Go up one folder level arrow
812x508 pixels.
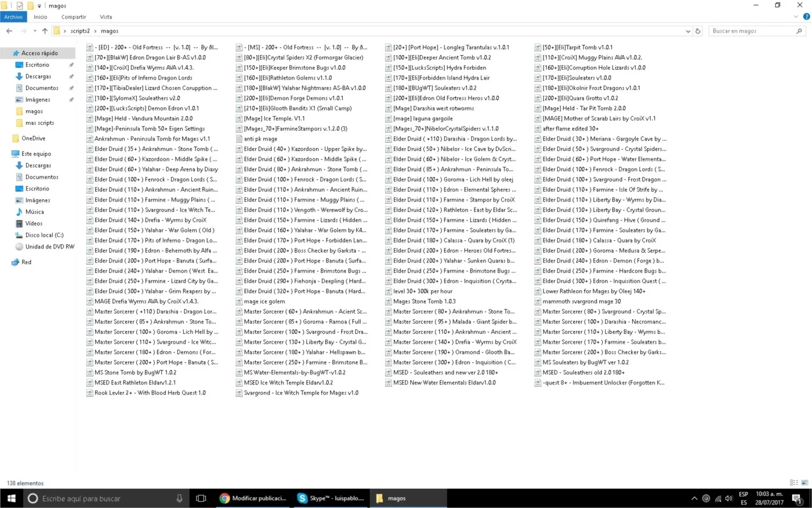click(45, 31)
